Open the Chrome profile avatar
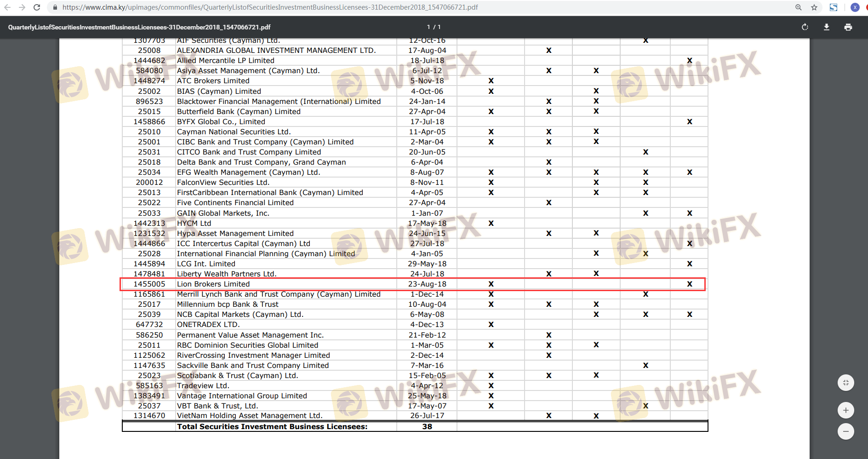Viewport: 868px width, 459px height. (855, 7)
